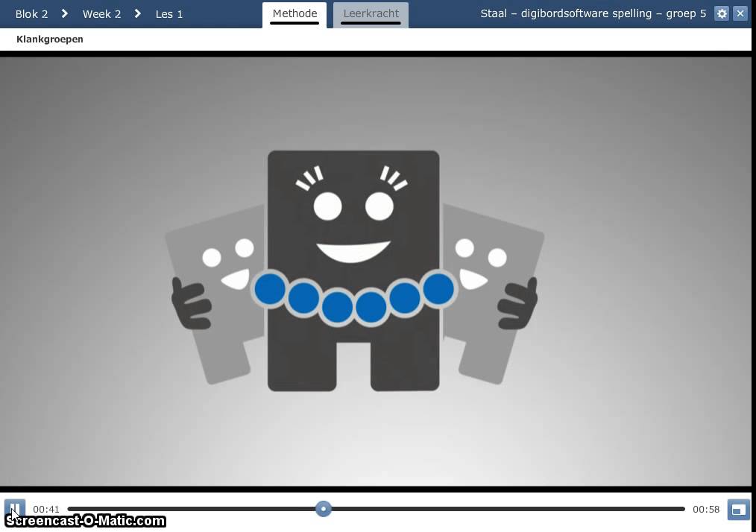This screenshot has height=532, width=756.
Task: Click the elapsed time 00:41
Action: coord(46,510)
